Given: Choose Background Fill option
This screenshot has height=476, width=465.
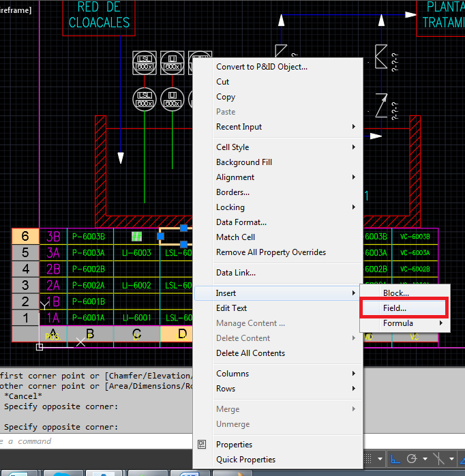Looking at the screenshot, I should point(278,162).
